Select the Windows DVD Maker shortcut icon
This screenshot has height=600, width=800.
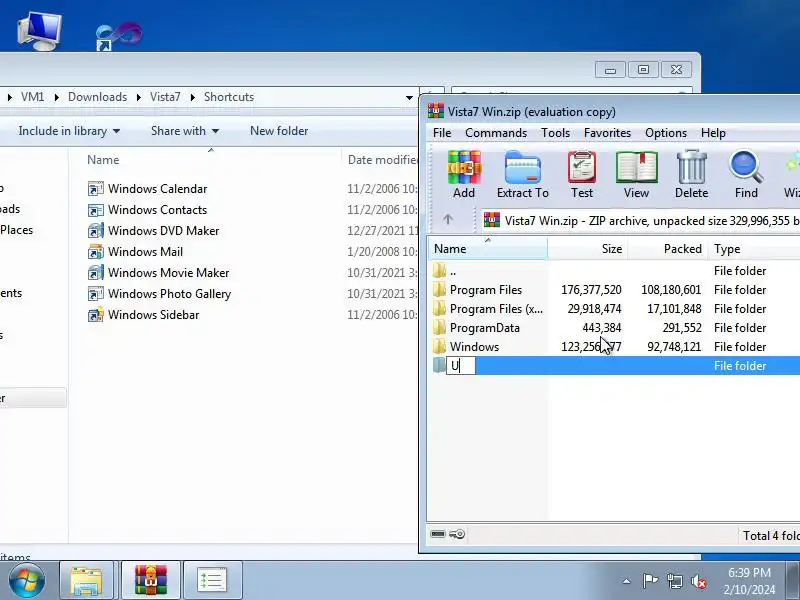tap(95, 231)
